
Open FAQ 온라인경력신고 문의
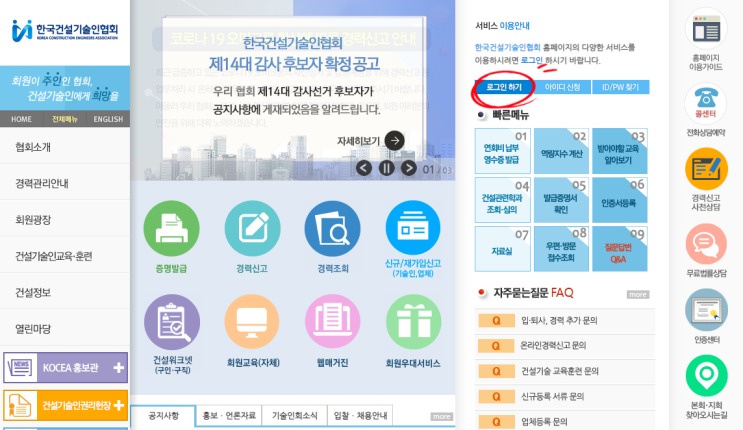pyautogui.click(x=565, y=346)
